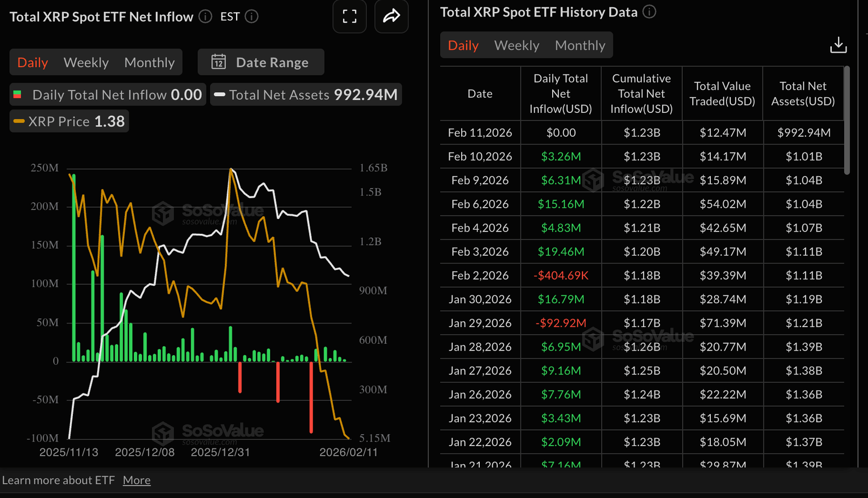Select Daily tab in history table
Screen dimensions: 868x498
(x=463, y=45)
